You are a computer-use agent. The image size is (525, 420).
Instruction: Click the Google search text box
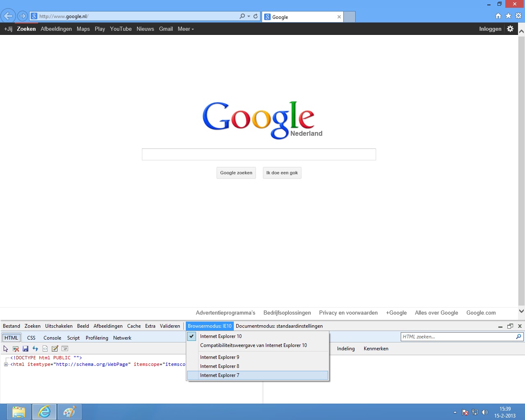click(x=259, y=154)
